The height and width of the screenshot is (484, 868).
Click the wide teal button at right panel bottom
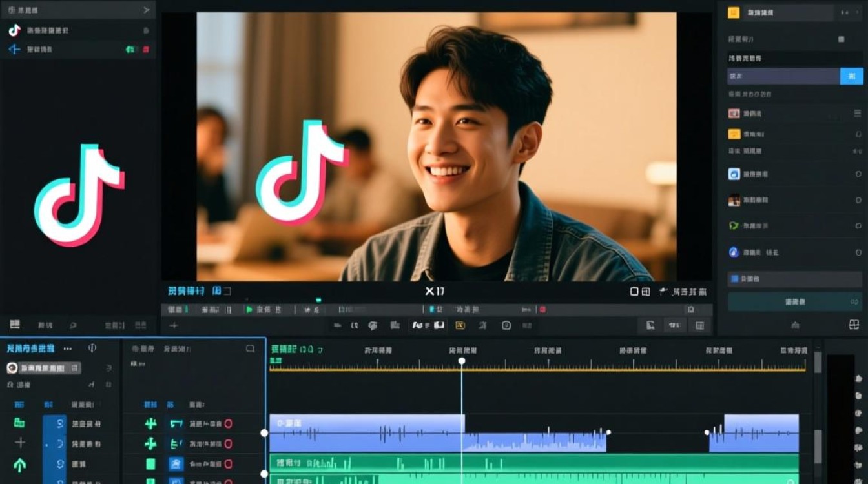click(x=794, y=301)
